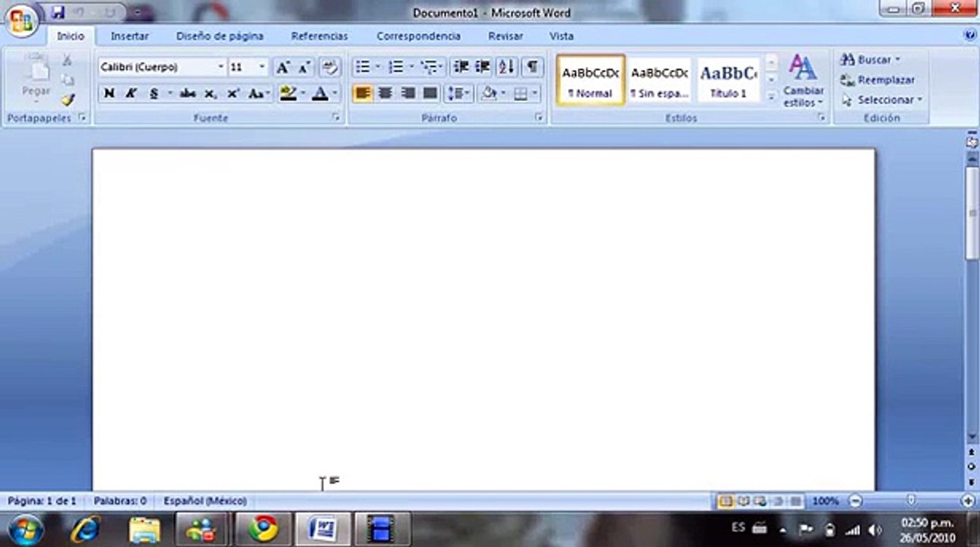Image resolution: width=980 pixels, height=547 pixels.
Task: Toggle underline formatting
Action: point(154,93)
